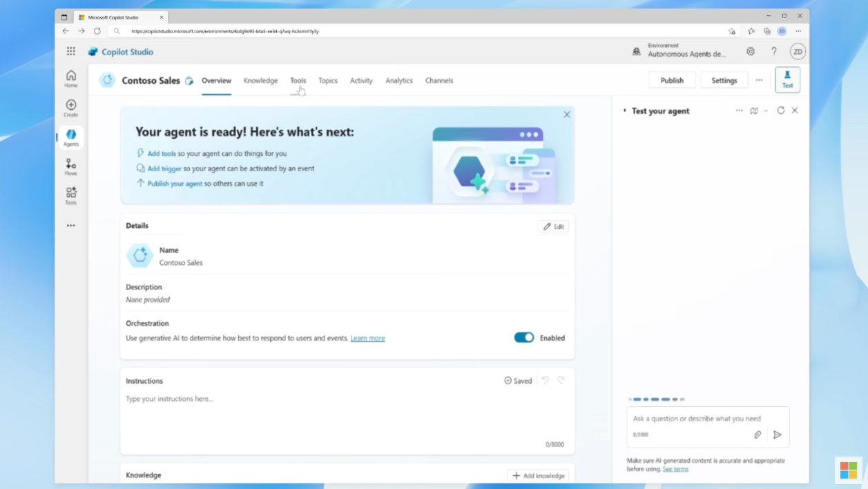The image size is (868, 489).
Task: Click the Contoso Sales agent title
Action: pyautogui.click(x=151, y=81)
